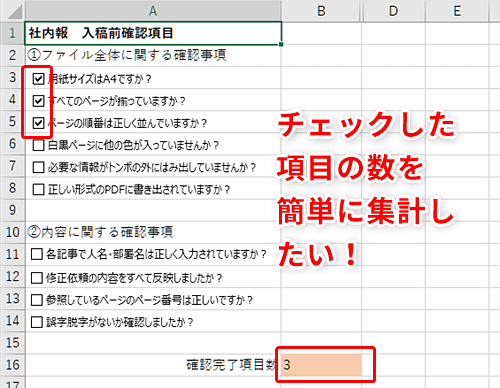
Task: Check the 白黒ページに他の色 checkbox
Action: pos(38,145)
